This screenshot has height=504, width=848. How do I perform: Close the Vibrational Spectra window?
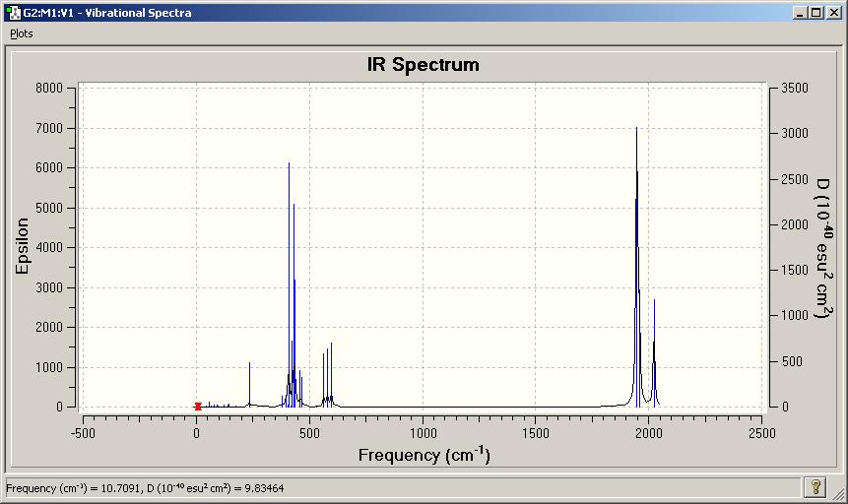click(834, 13)
